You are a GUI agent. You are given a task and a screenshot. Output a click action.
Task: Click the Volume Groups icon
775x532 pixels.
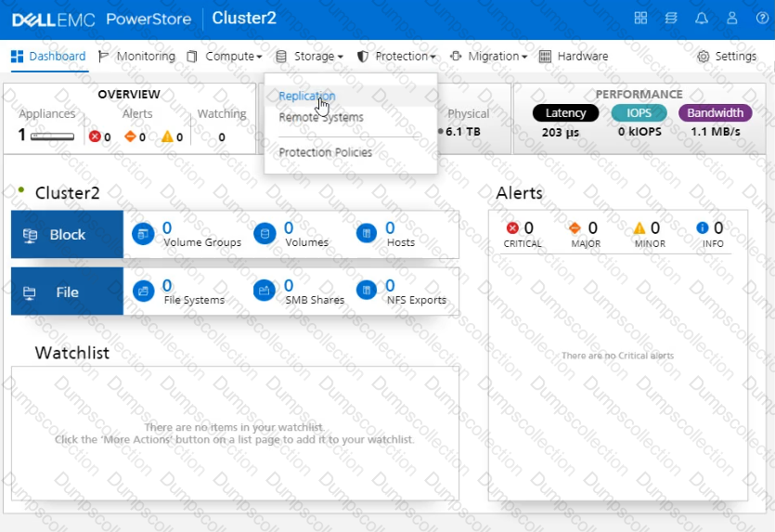(x=142, y=234)
